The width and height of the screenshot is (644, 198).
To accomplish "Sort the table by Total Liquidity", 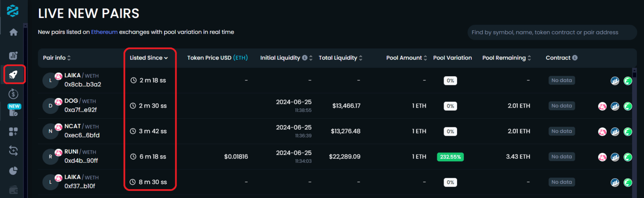I will pos(340,58).
